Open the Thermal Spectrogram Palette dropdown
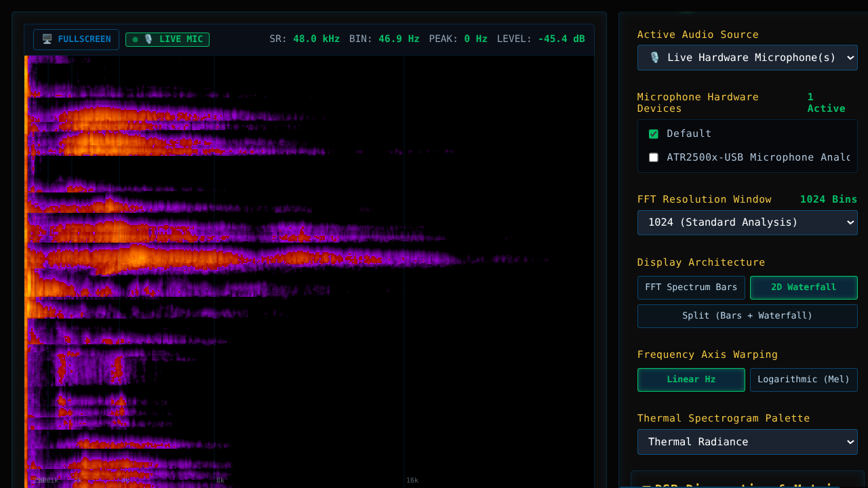This screenshot has width=868, height=488. point(747,442)
